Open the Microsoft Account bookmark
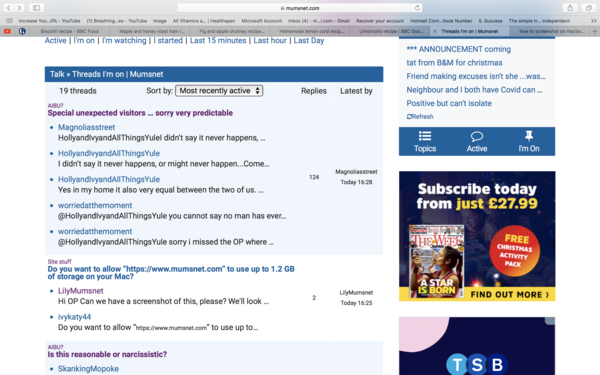 261,21
